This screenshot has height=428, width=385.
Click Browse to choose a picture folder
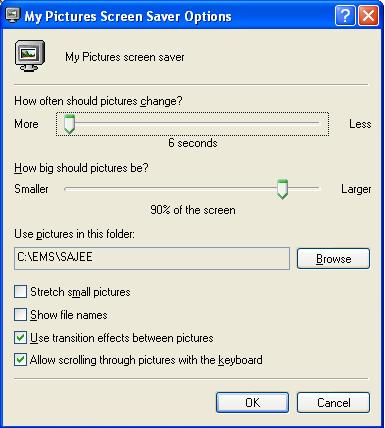(333, 258)
